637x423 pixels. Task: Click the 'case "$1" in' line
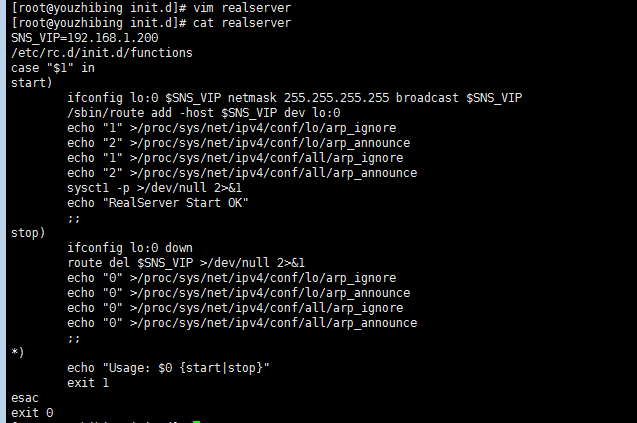[x=53, y=68]
